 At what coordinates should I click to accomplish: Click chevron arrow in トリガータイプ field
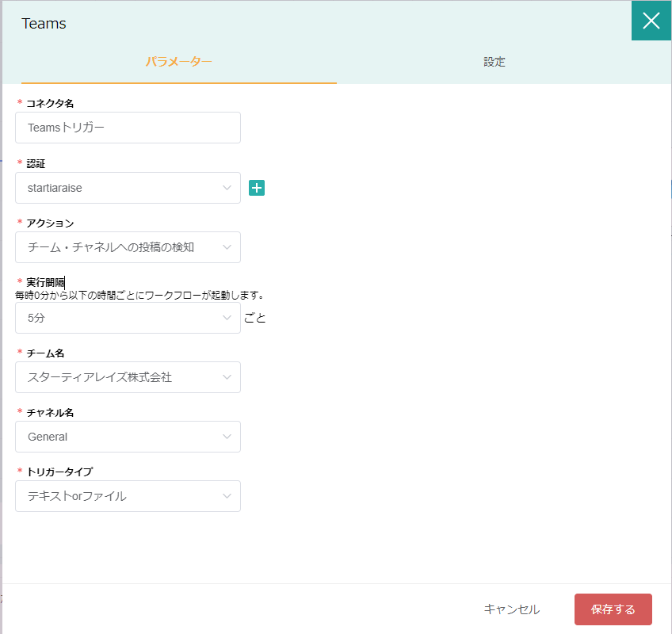227,496
